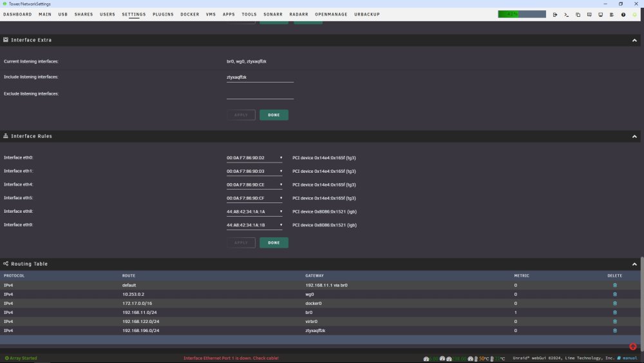Switch to the Docker tab

pos(190,14)
